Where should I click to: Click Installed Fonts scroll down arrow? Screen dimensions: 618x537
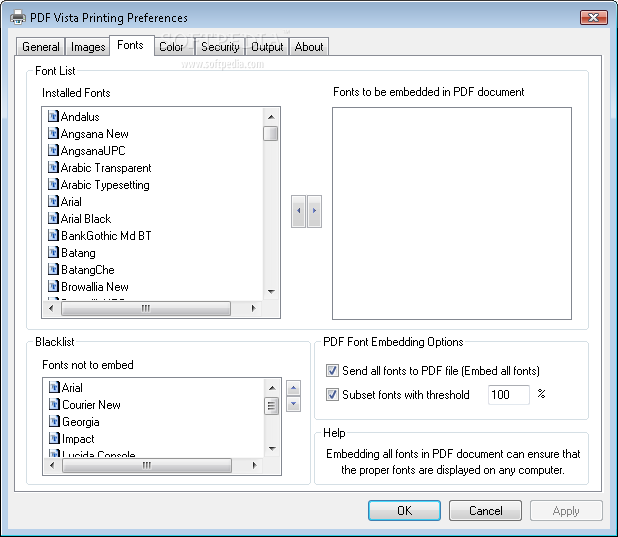tap(271, 292)
